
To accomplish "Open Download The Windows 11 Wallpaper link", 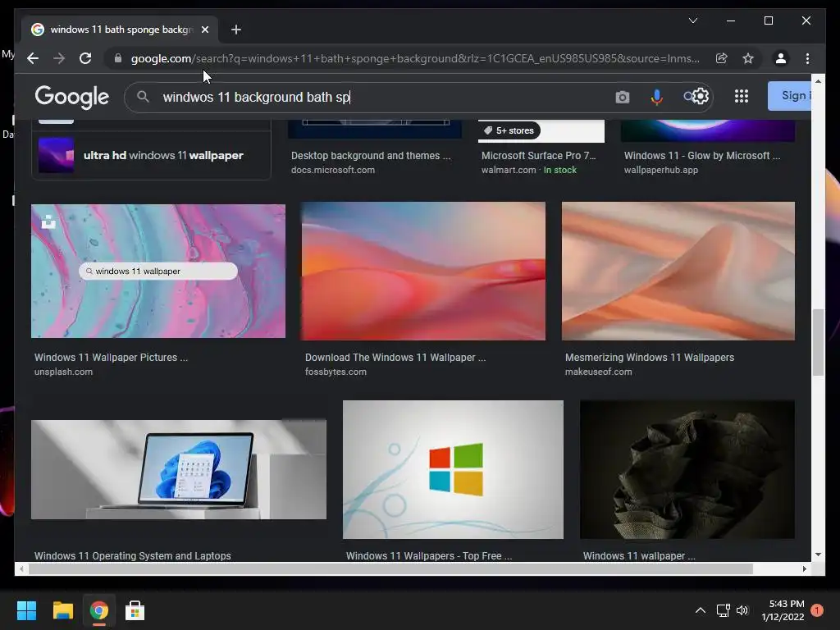I will [x=395, y=358].
